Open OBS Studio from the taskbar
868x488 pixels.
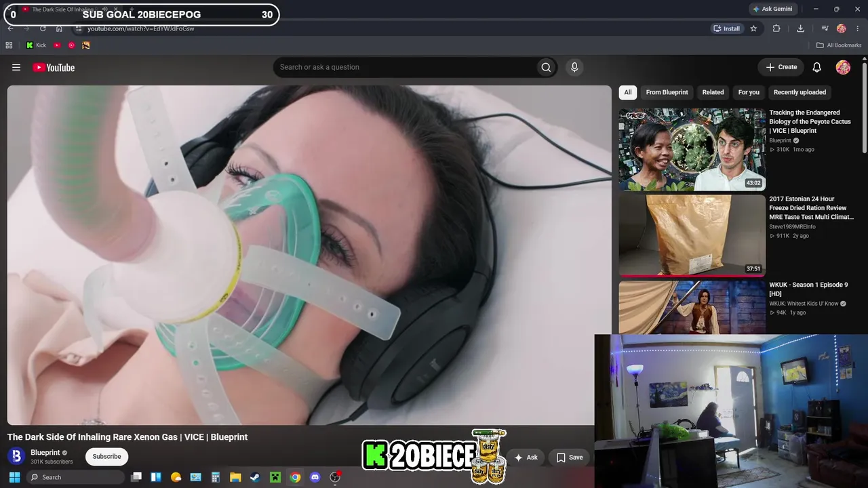tap(334, 477)
